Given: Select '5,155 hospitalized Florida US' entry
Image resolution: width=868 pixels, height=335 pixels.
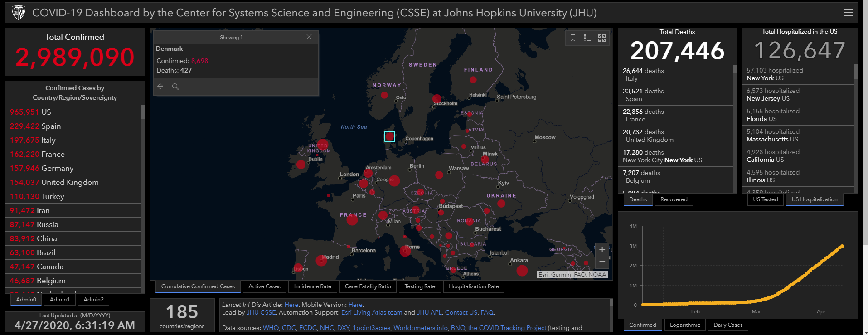Looking at the screenshot, I should click(798, 115).
